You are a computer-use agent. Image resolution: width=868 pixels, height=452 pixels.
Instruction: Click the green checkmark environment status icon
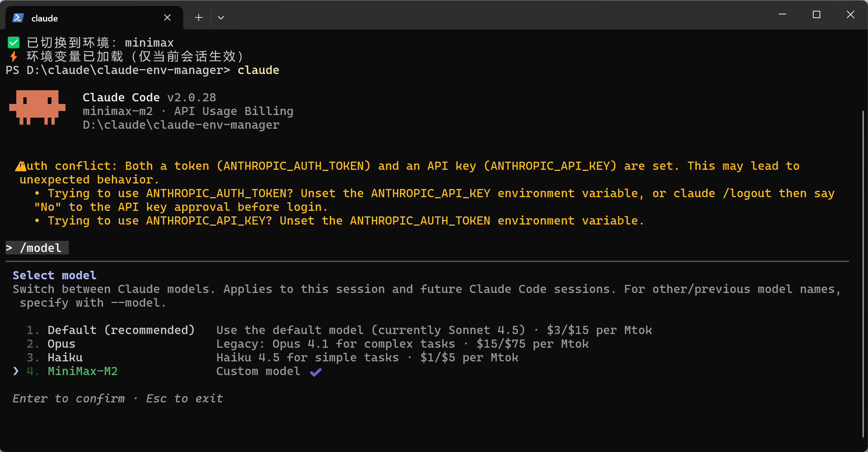[14, 43]
